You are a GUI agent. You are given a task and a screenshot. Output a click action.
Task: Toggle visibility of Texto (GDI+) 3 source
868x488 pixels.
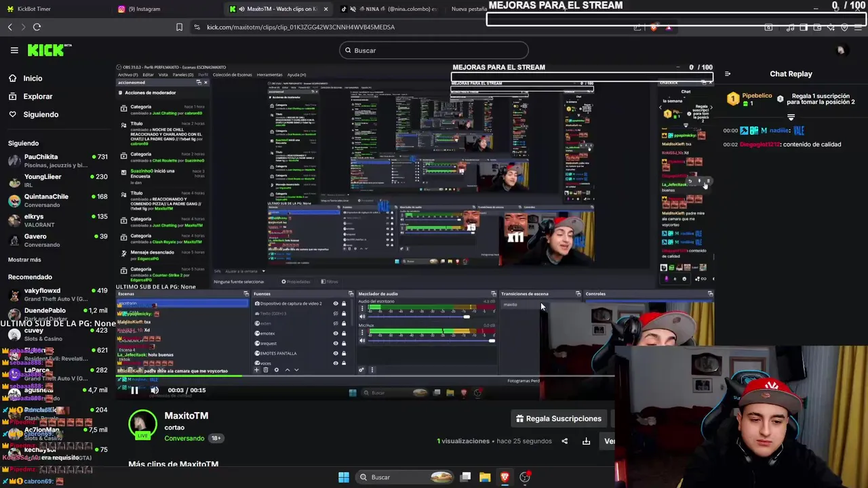(336, 314)
